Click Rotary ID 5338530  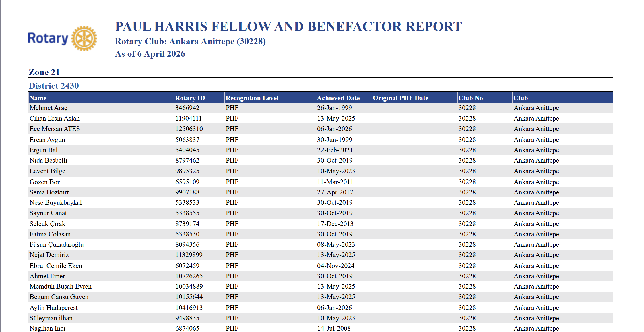click(x=187, y=234)
